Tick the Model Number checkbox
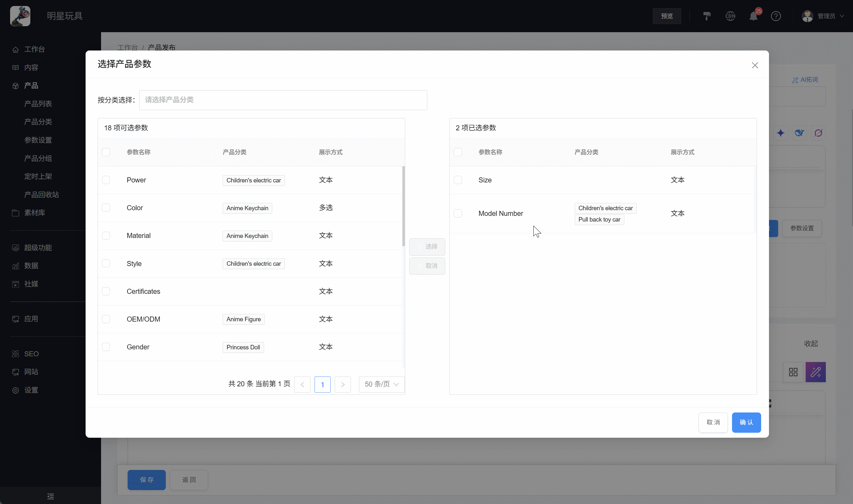The height and width of the screenshot is (504, 853). 458,213
